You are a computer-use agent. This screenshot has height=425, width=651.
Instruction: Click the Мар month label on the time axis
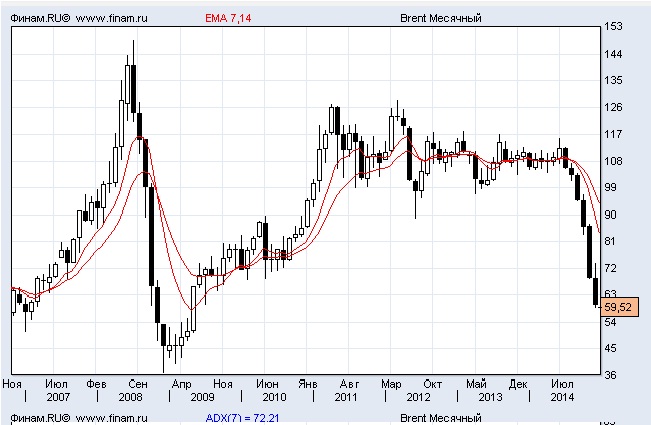(x=391, y=384)
